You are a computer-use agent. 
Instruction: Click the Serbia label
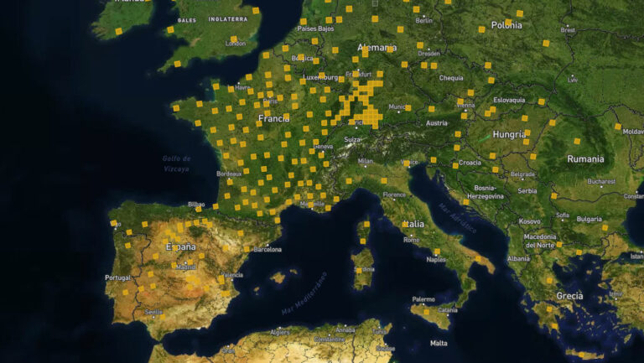tap(527, 191)
